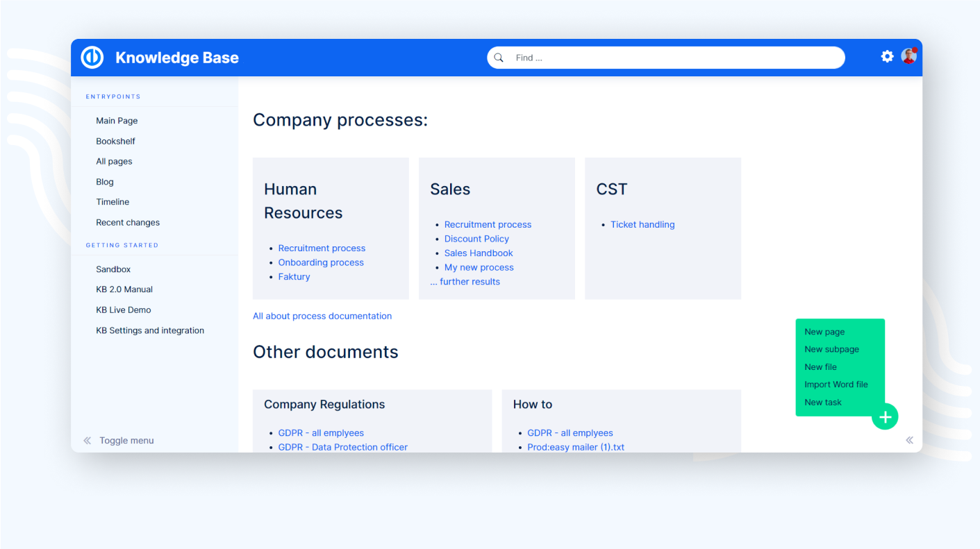The height and width of the screenshot is (549, 980).
Task: Choose Import Word file option
Action: click(x=836, y=385)
